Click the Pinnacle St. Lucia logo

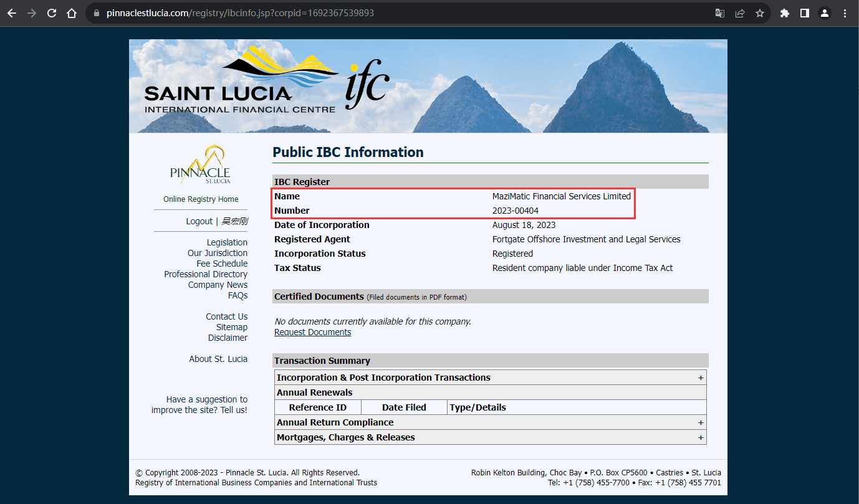coord(201,164)
